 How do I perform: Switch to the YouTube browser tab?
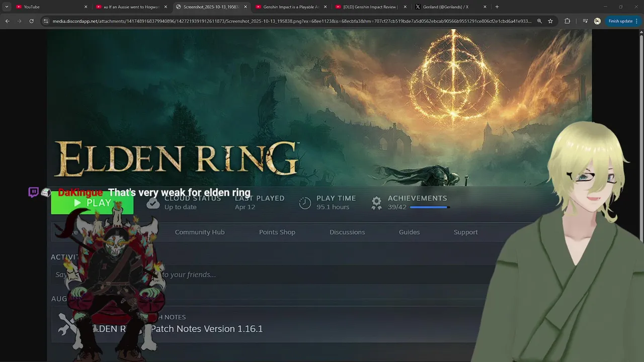coord(49,7)
